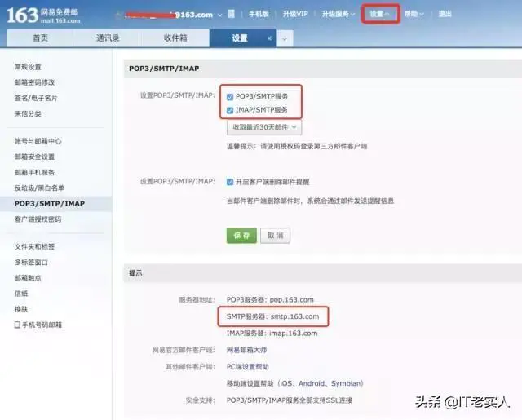Click the small icon left of 手机版
Viewport: 522px width, 420px height.
pyautogui.click(x=232, y=14)
